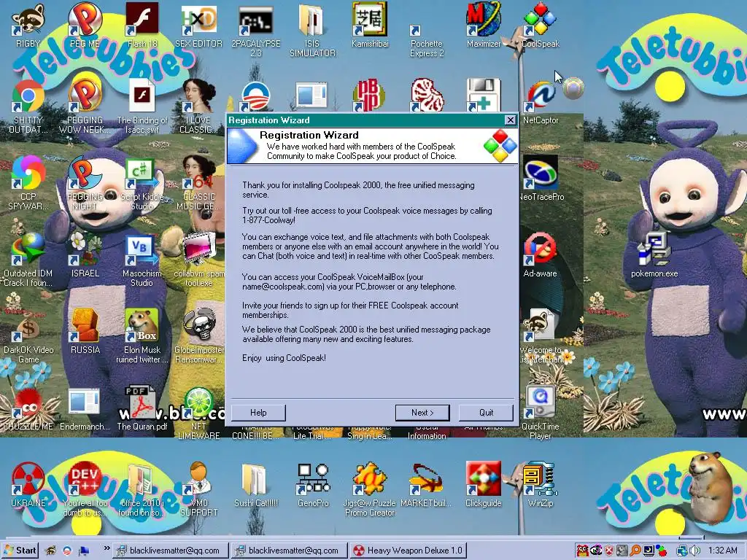The height and width of the screenshot is (560, 747).
Task: Click the volume speaker tray icon
Action: point(694,551)
